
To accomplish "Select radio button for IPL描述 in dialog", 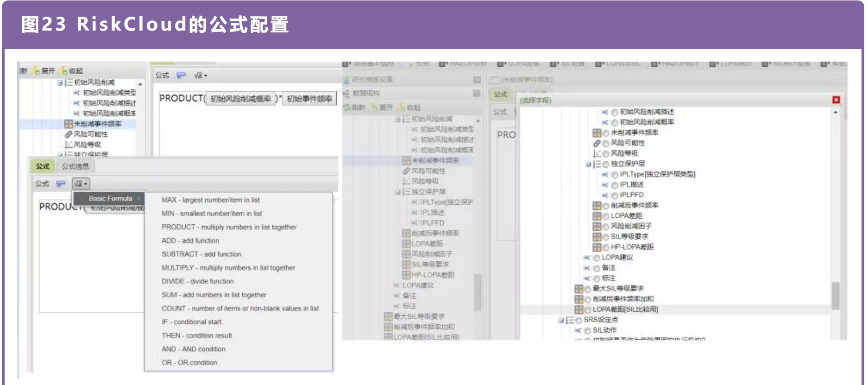I will (x=615, y=185).
